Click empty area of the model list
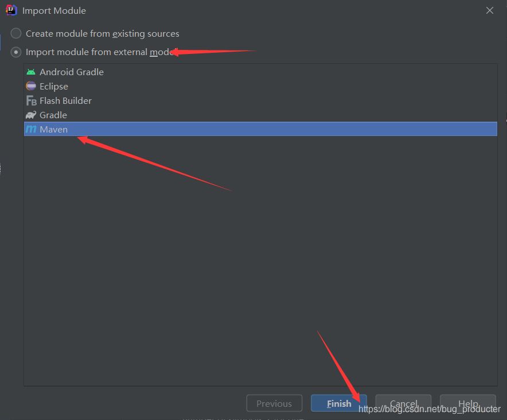Image resolution: width=507 pixels, height=420 pixels. pos(260,259)
